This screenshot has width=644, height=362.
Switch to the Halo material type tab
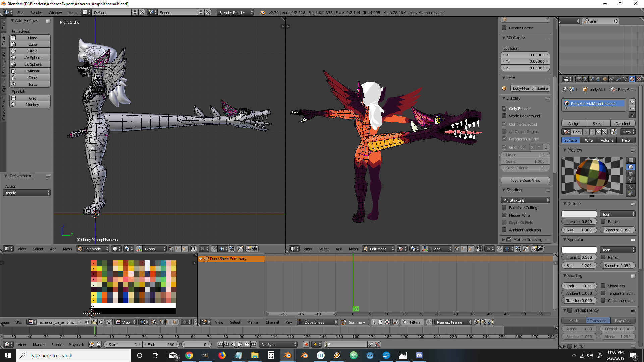[626, 140]
